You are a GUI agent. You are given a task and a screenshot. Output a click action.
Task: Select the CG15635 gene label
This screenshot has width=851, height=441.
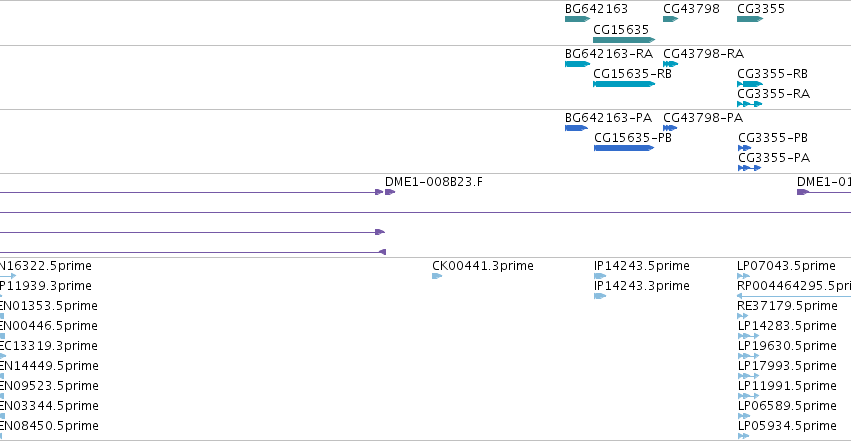(621, 29)
